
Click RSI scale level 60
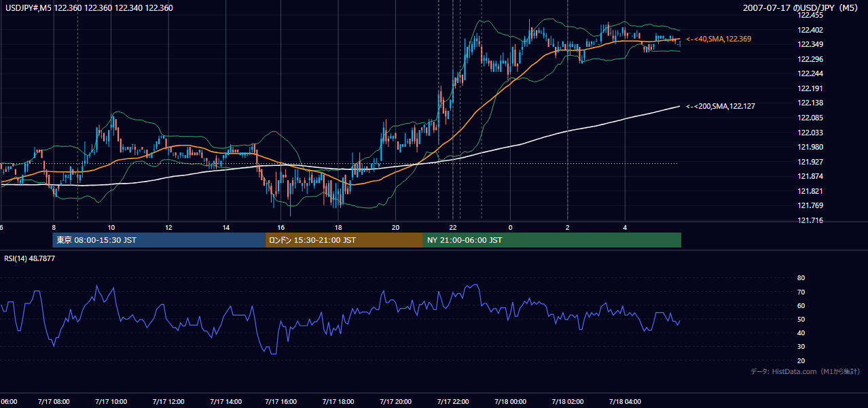(x=801, y=305)
